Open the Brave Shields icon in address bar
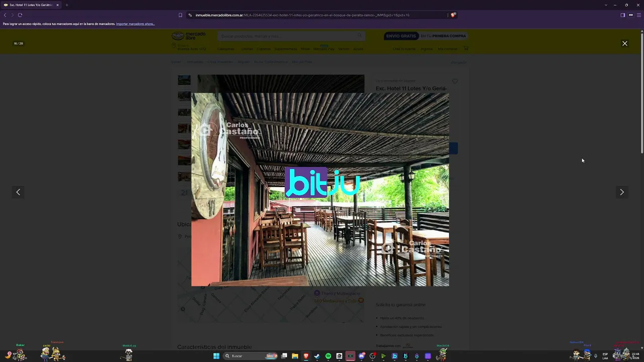Screen dimensions: 644x362 tap(453, 15)
